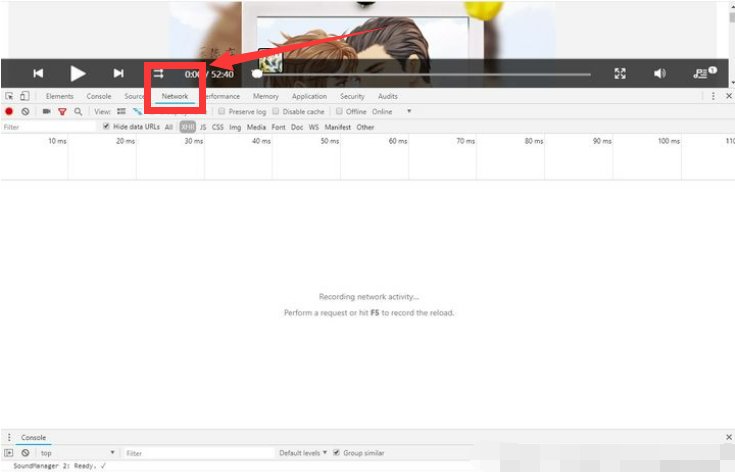
Task: Open the Elements tab
Action: point(60,96)
